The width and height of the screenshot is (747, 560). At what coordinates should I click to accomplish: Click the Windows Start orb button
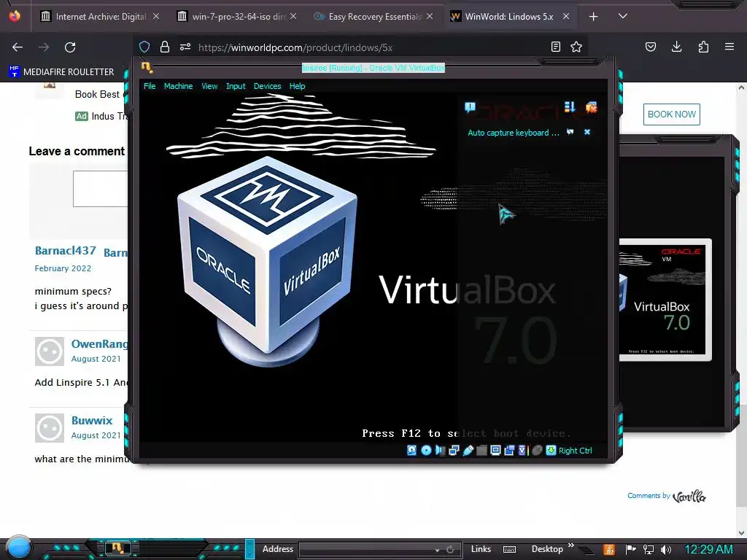tap(18, 547)
